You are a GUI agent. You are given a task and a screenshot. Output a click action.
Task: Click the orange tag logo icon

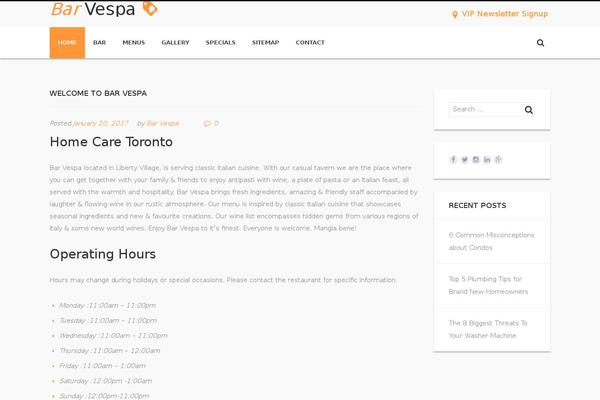click(x=150, y=8)
